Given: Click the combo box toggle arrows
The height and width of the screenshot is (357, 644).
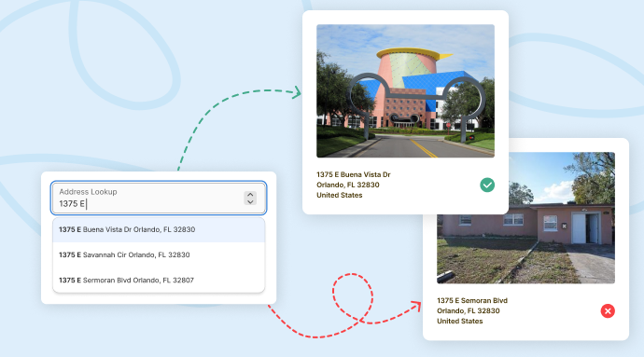Looking at the screenshot, I should [250, 199].
